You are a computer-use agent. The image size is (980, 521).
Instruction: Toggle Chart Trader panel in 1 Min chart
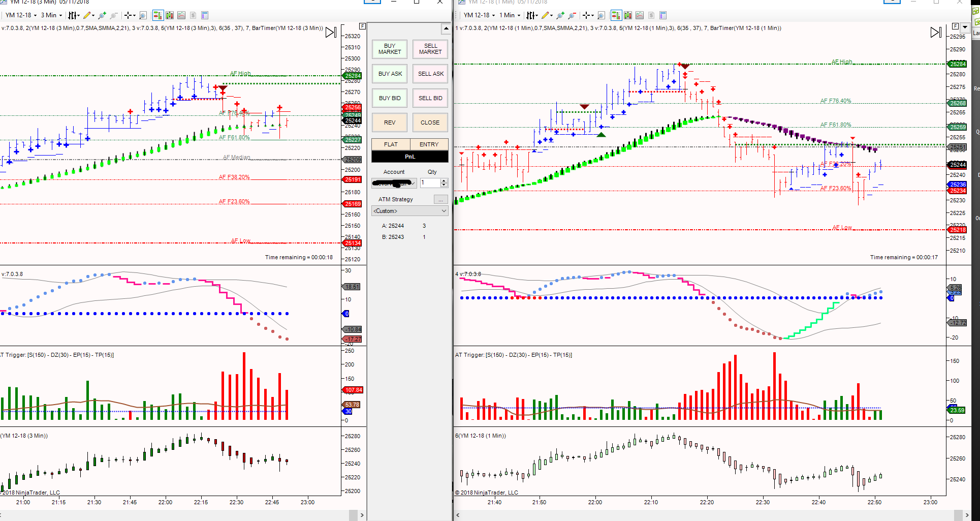(616, 15)
